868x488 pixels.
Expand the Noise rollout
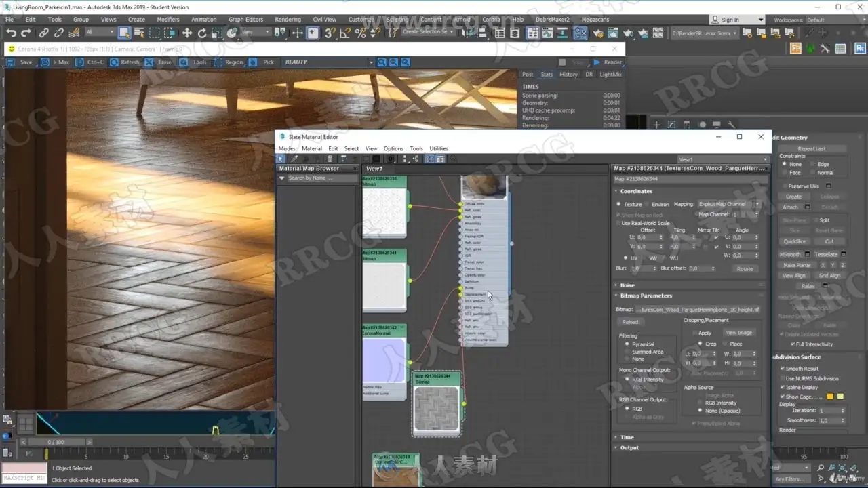point(627,285)
